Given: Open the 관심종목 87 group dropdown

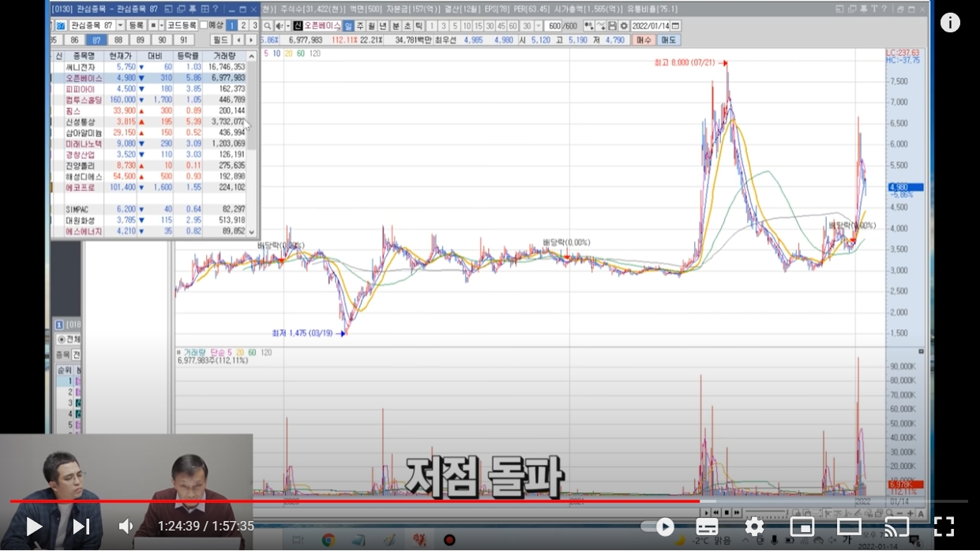Looking at the screenshot, I should pos(120,25).
